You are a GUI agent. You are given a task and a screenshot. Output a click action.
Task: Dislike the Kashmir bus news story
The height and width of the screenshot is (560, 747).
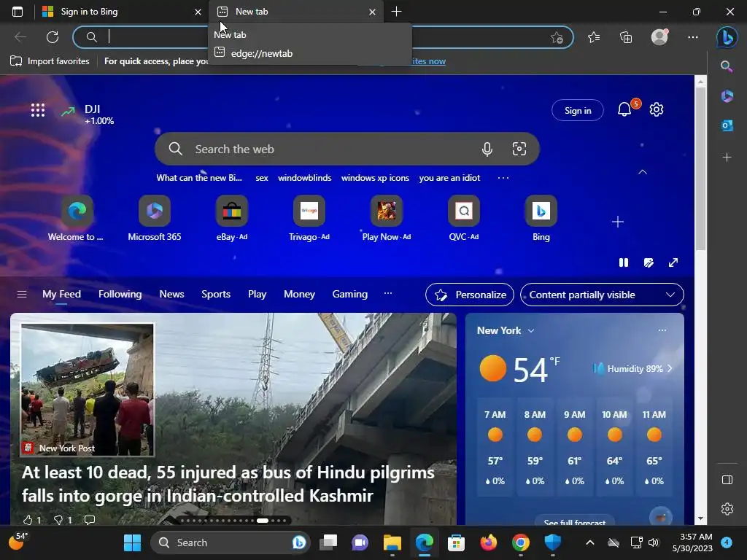click(x=63, y=520)
